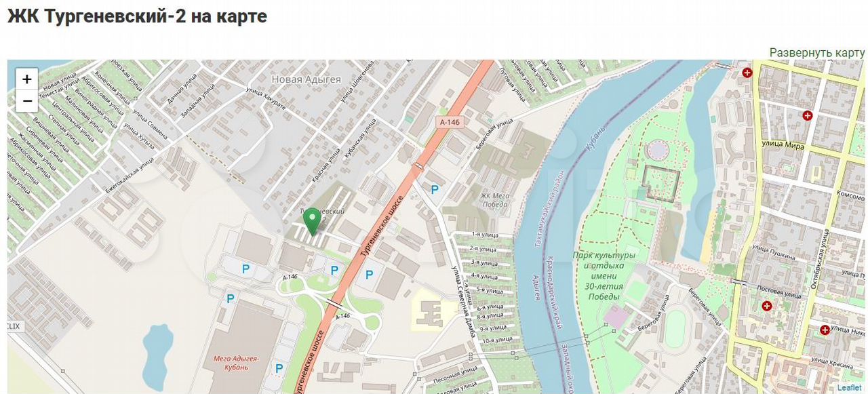Zoom out the map with minus button
This screenshot has width=868, height=394.
26,101
